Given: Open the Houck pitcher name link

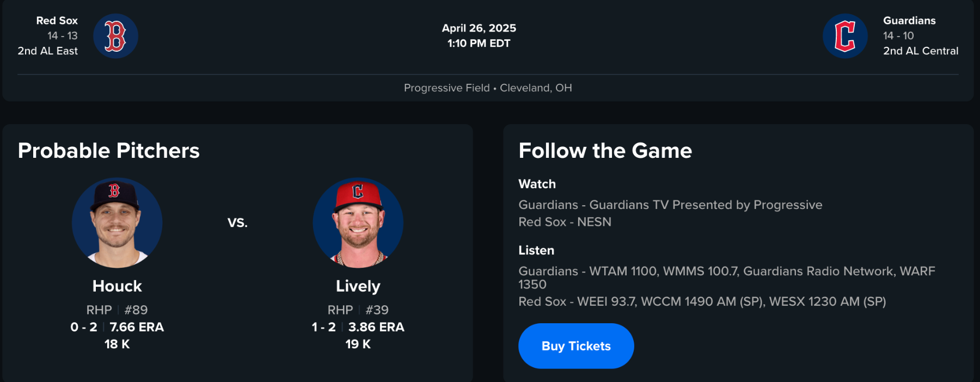Looking at the screenshot, I should click(117, 286).
